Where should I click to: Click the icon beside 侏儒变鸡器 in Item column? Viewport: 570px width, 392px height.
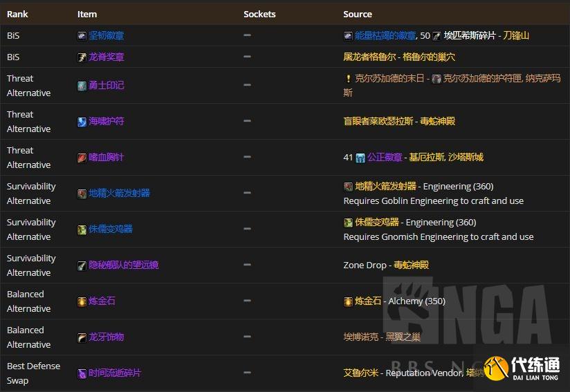point(82,230)
